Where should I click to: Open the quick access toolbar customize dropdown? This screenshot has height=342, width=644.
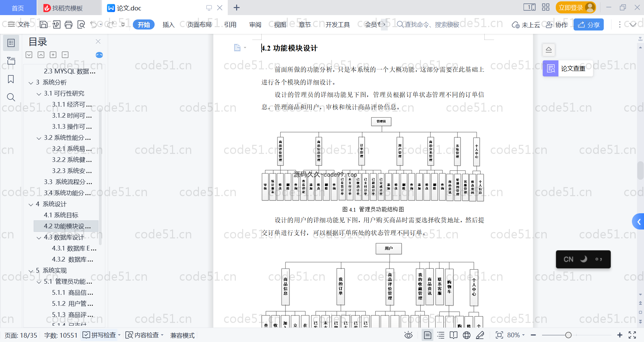pyautogui.click(x=123, y=24)
